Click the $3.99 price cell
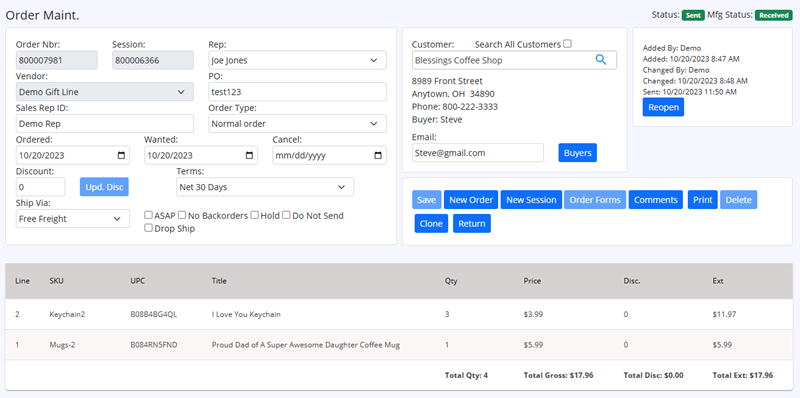This screenshot has width=800, height=398. (533, 314)
